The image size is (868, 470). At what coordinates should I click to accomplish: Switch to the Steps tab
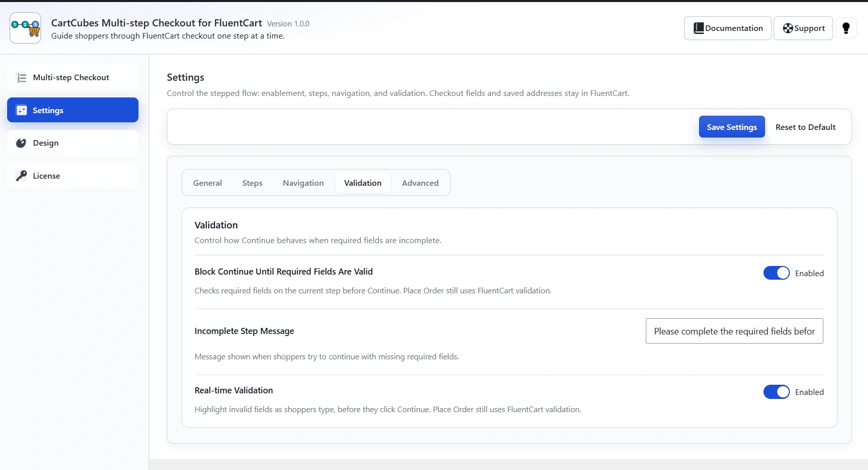pos(252,183)
